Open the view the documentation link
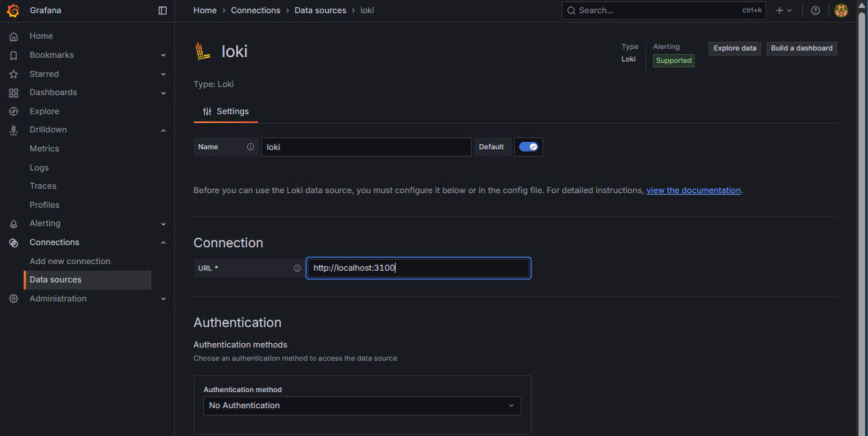The width and height of the screenshot is (868, 436). (693, 190)
